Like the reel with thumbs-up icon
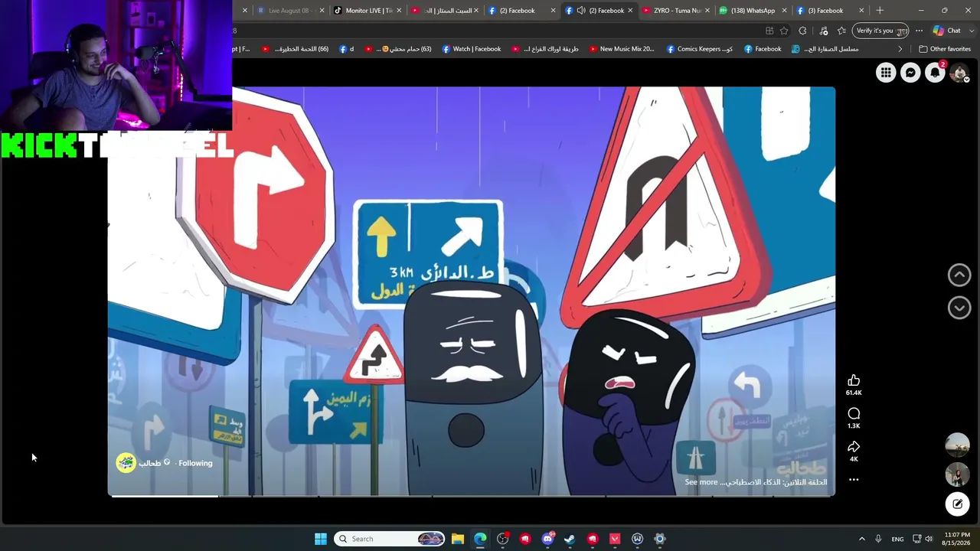The width and height of the screenshot is (980, 551). point(854,380)
